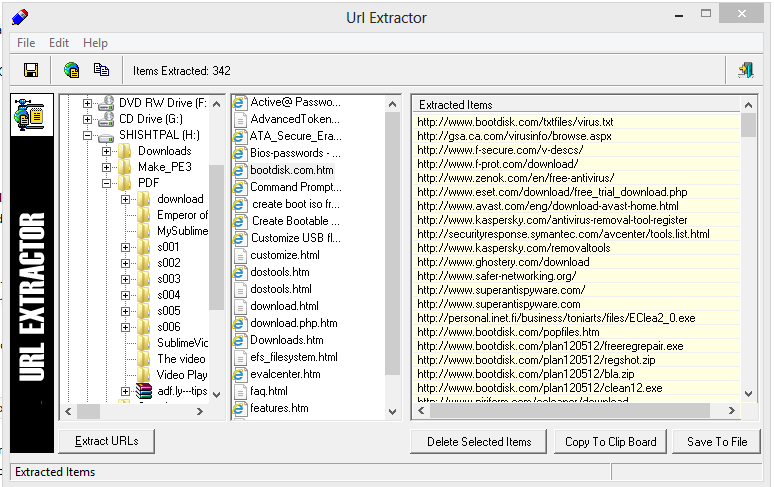Click the extracted items horizontal scrollbar thumb
The image size is (774, 487).
[x=570, y=410]
